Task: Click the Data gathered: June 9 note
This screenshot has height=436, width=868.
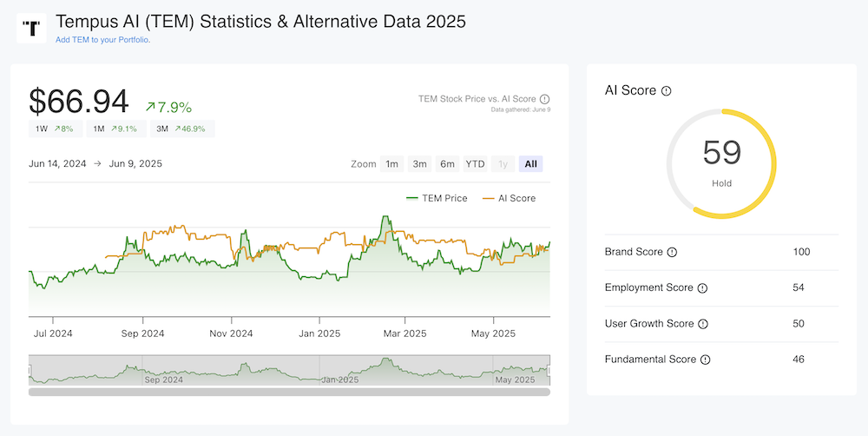Action: point(520,109)
